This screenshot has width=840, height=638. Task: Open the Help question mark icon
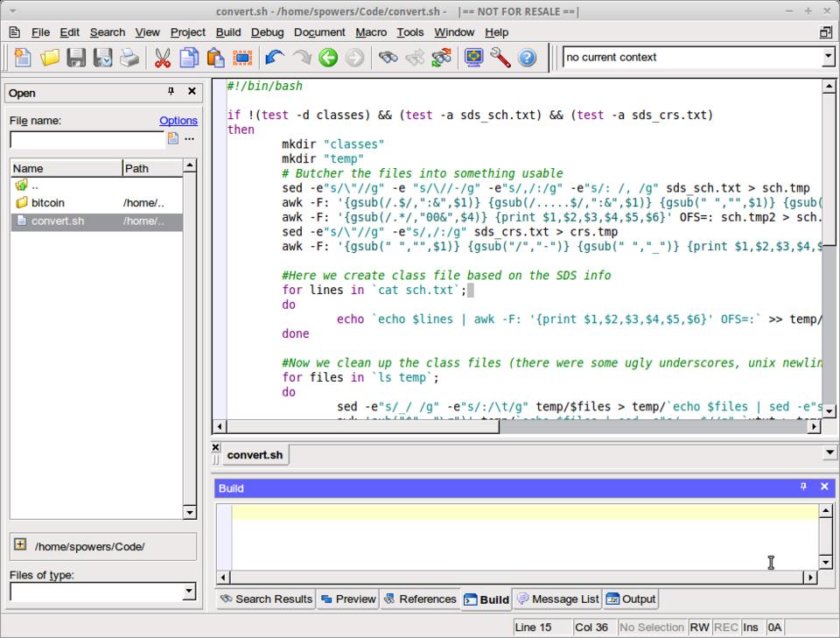click(x=527, y=58)
